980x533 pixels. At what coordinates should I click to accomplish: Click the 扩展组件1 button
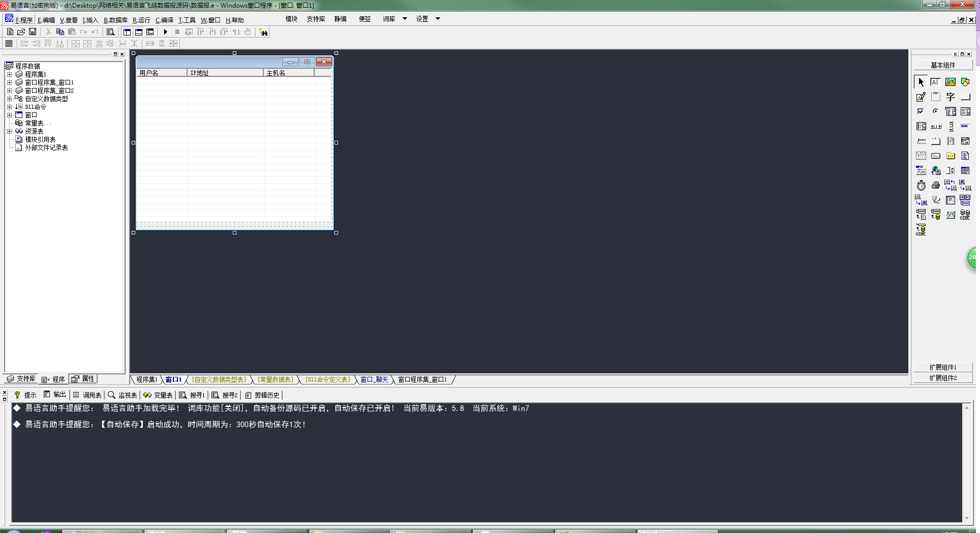coord(942,367)
